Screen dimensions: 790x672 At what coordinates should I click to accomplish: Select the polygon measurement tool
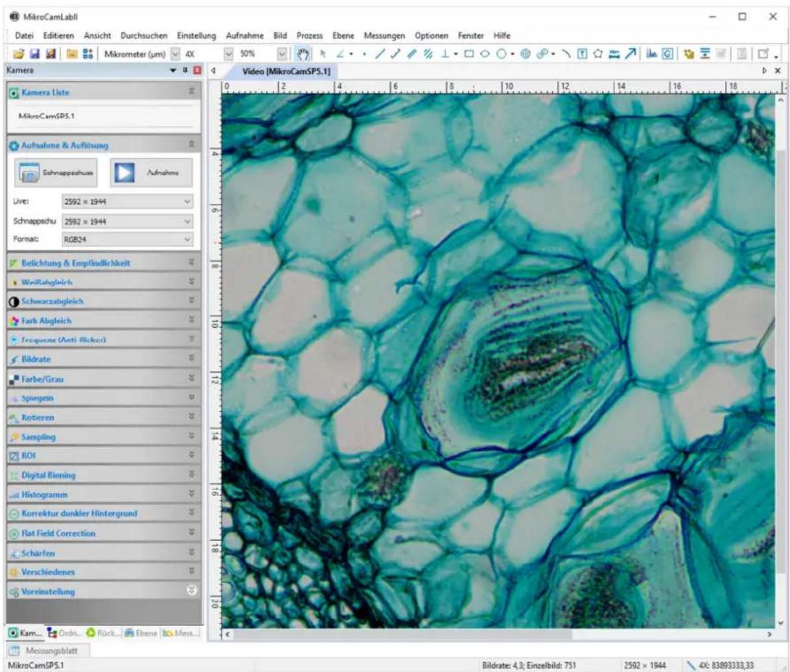(597, 54)
